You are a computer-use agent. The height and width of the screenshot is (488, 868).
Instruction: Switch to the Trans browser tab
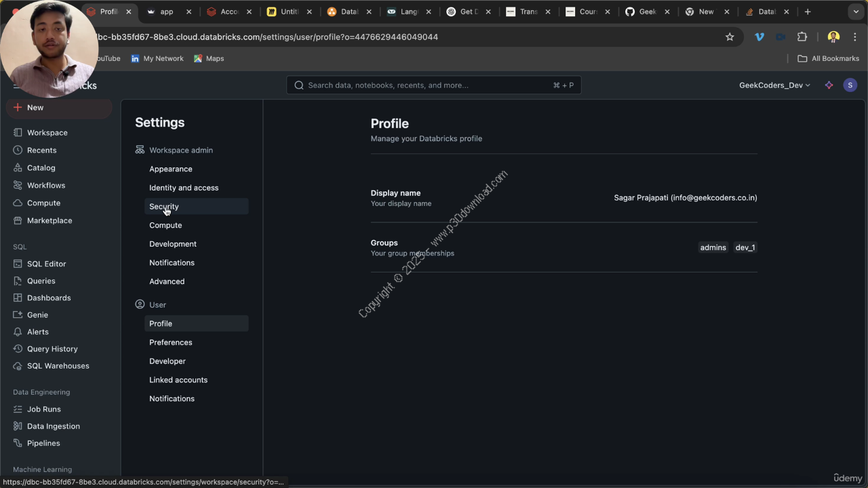(528, 12)
